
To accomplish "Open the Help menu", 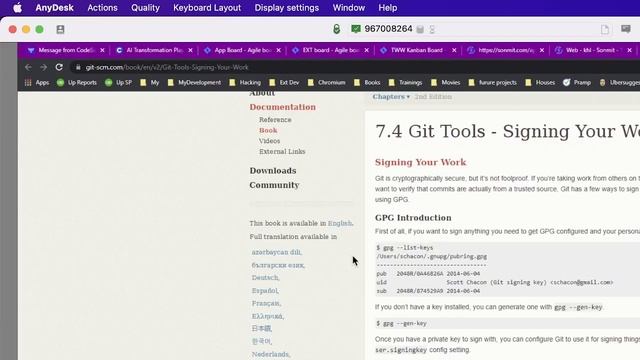I will pos(387,8).
